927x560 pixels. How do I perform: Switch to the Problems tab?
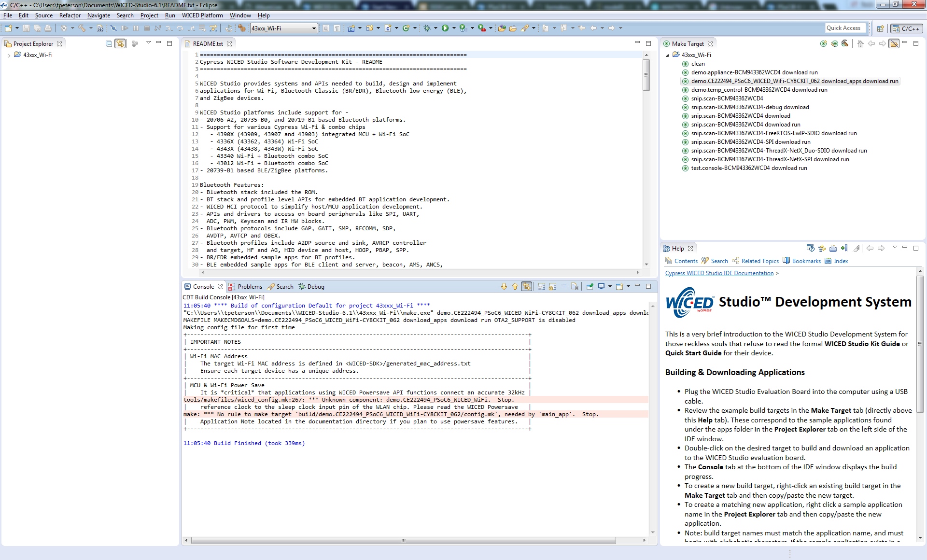[x=245, y=287]
